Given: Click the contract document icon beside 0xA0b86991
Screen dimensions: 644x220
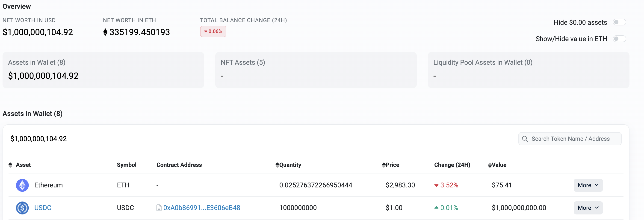Looking at the screenshot, I should (x=159, y=208).
